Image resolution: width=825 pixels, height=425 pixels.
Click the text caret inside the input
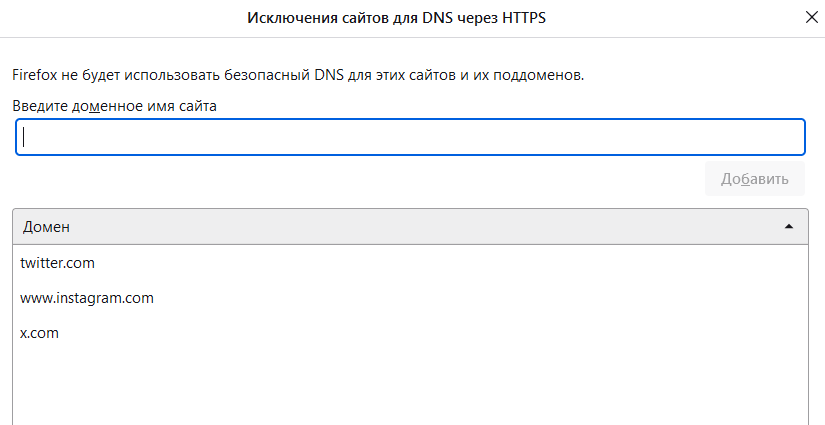point(24,137)
